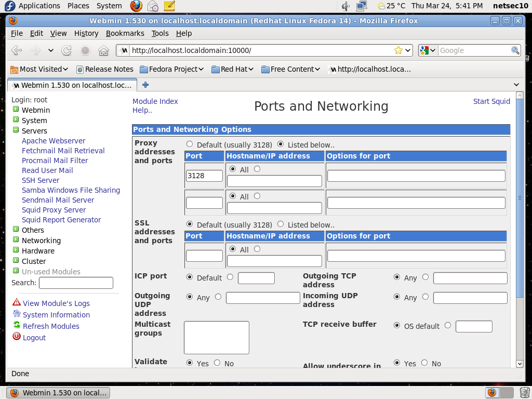Open a new tab with the plus icon

(145, 85)
